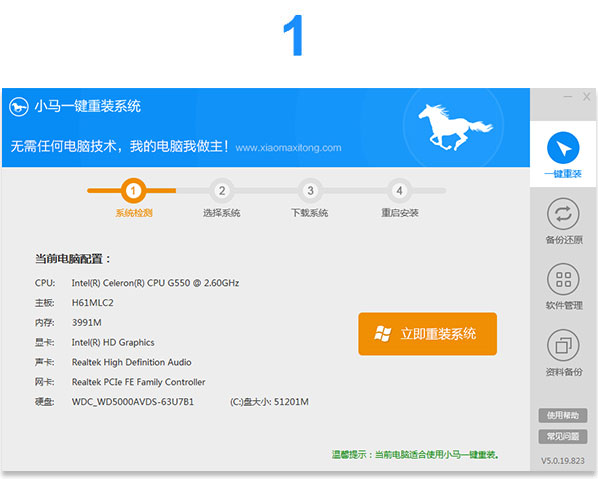Screen dimensions: 598x479
Task: Click the 立即重装系统 button
Action: pos(427,334)
